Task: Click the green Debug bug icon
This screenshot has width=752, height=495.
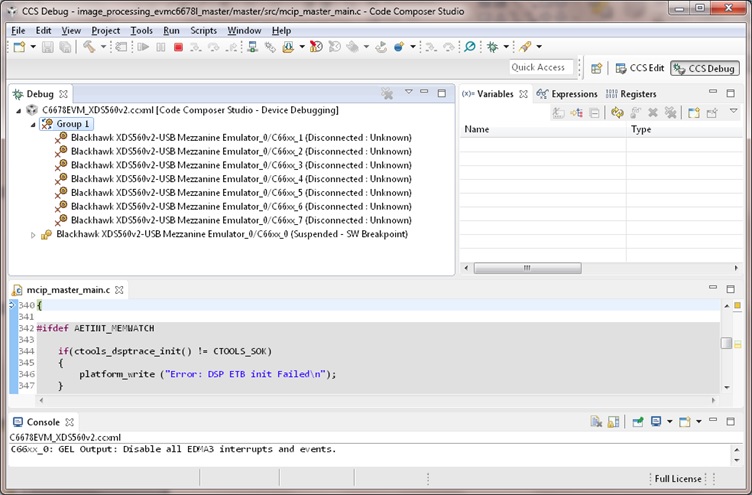Action: (493, 47)
